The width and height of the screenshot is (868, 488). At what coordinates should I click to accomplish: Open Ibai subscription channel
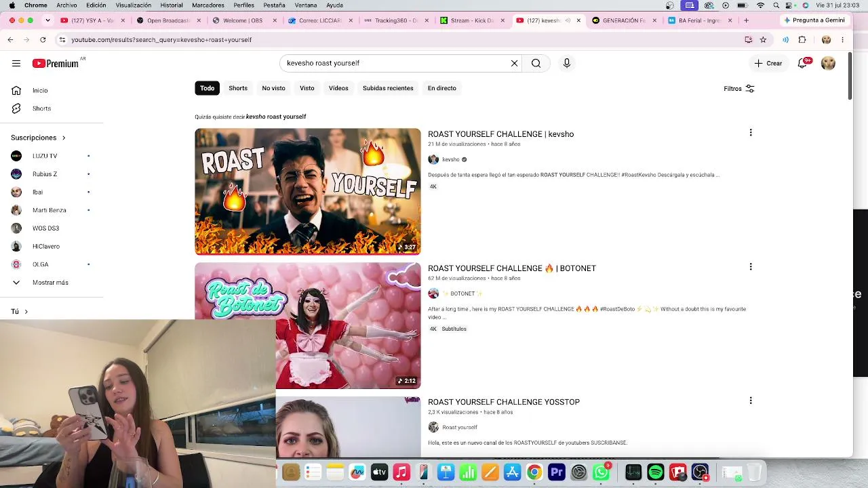pyautogui.click(x=37, y=192)
